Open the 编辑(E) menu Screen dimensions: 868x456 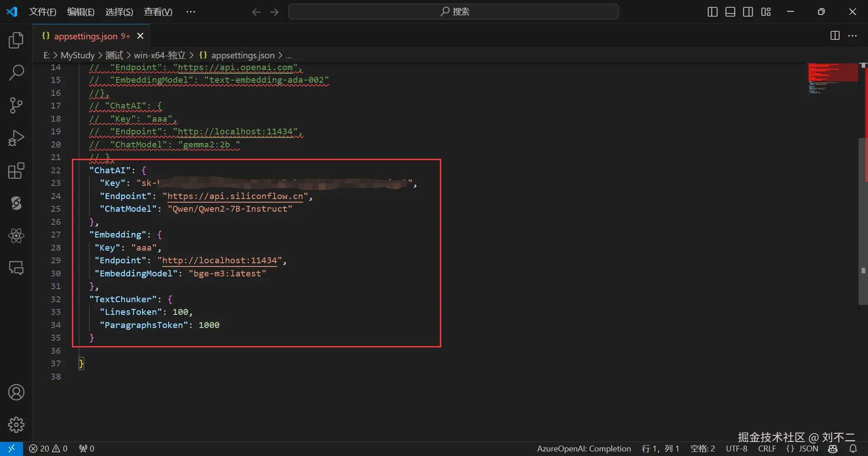coord(81,12)
